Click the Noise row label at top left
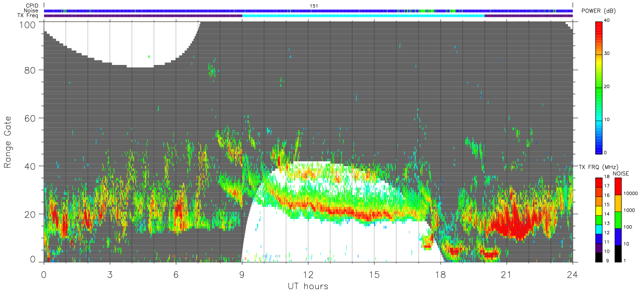 pos(31,10)
